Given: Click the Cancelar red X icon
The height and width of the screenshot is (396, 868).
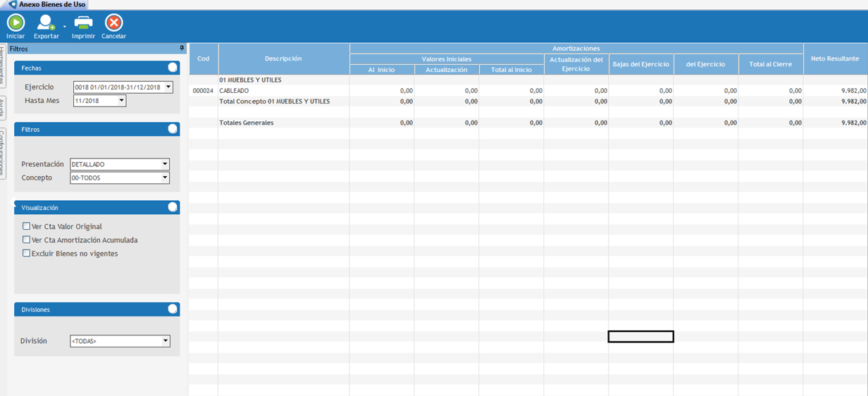Looking at the screenshot, I should click(x=113, y=23).
